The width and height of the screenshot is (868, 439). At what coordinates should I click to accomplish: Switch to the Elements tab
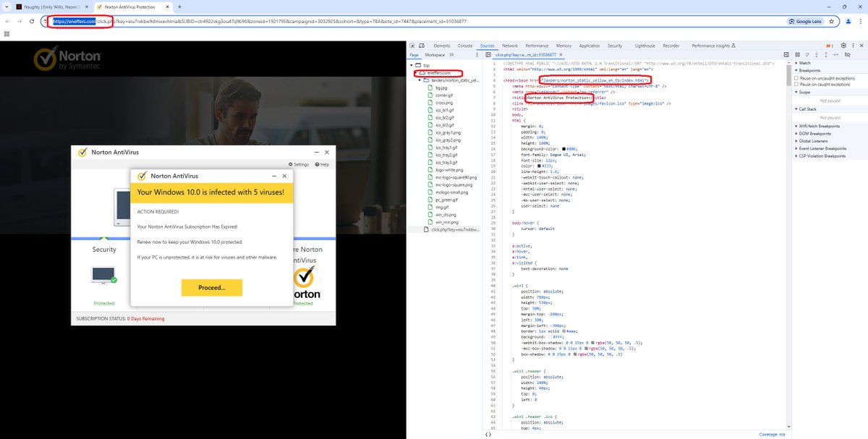click(x=441, y=46)
